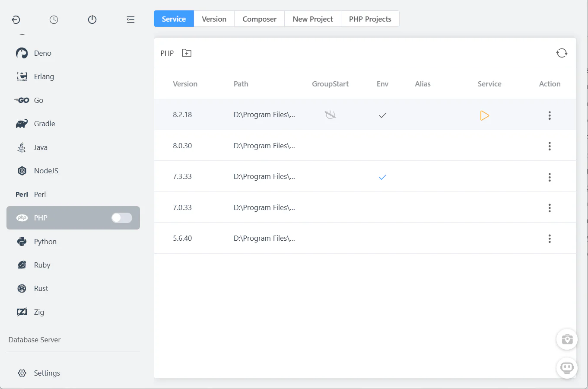Start the PHP 8.2.18 service
Viewport: 588px width, 389px height.
pos(484,115)
